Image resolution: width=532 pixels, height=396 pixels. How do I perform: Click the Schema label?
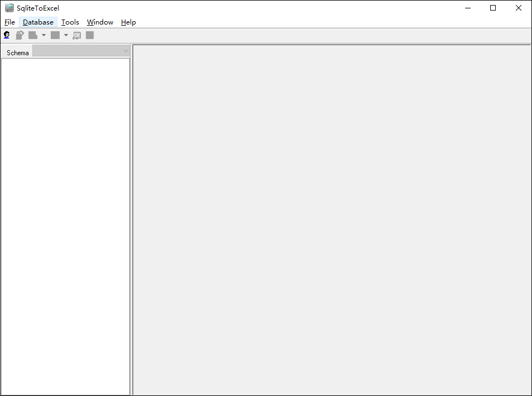coord(17,52)
